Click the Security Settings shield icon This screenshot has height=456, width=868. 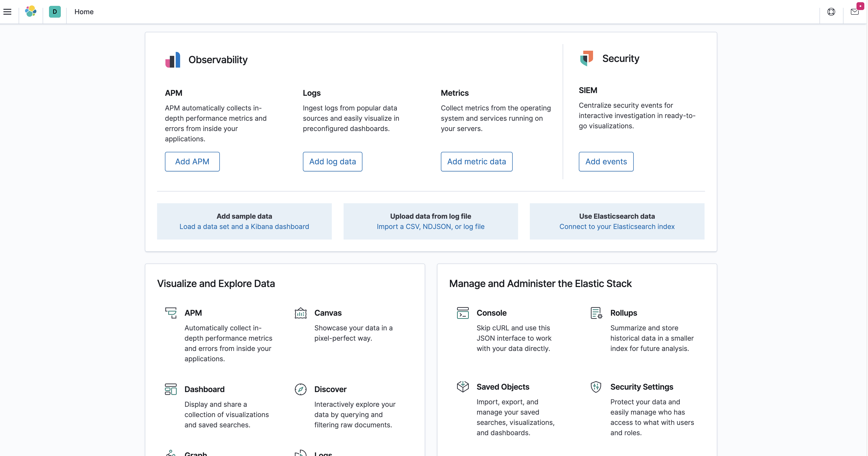[596, 387]
